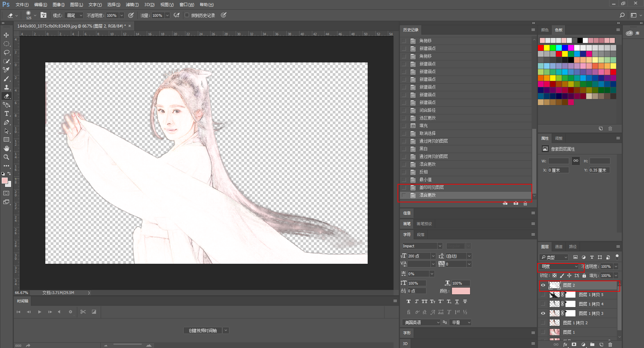Expand the arrow beside 创建视频时间轴
The width and height of the screenshot is (644, 348).
226,331
